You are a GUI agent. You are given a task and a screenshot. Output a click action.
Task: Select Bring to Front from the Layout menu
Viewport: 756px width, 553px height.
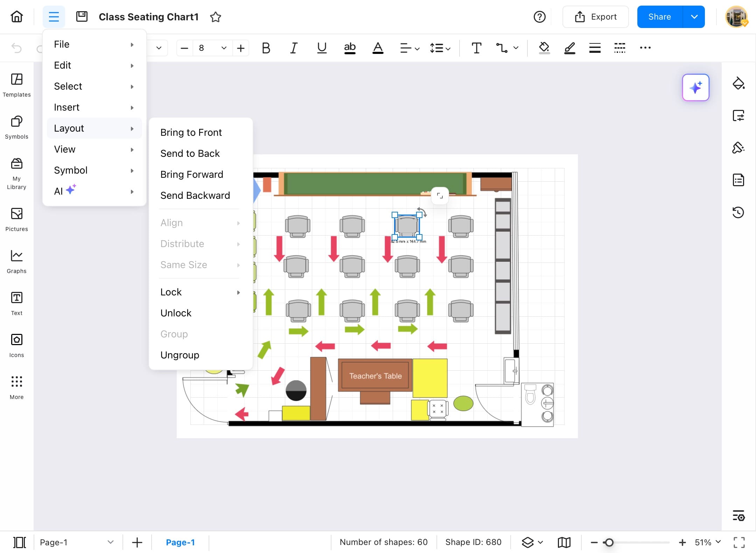pos(191,132)
